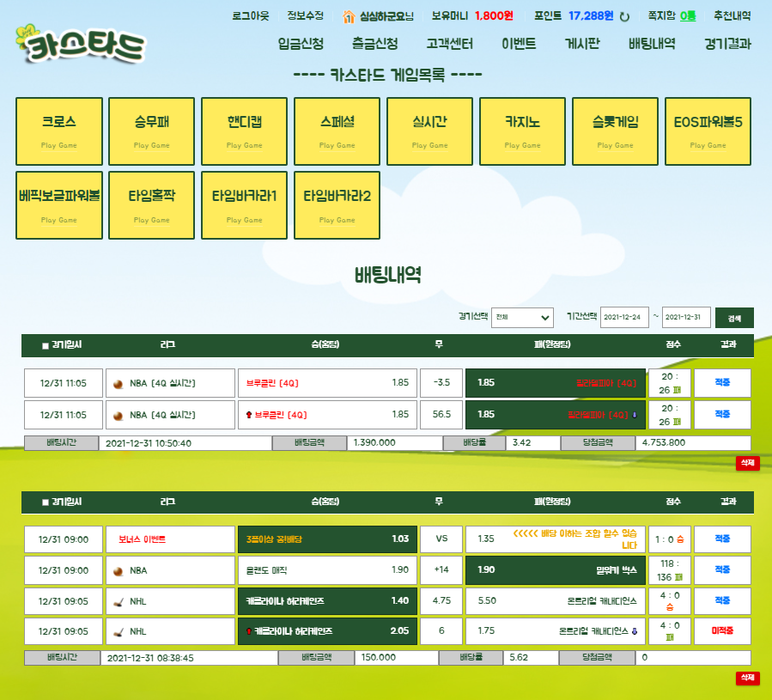Click the 미적중 result cell
Screen dimensions: 772x700
click(722, 631)
